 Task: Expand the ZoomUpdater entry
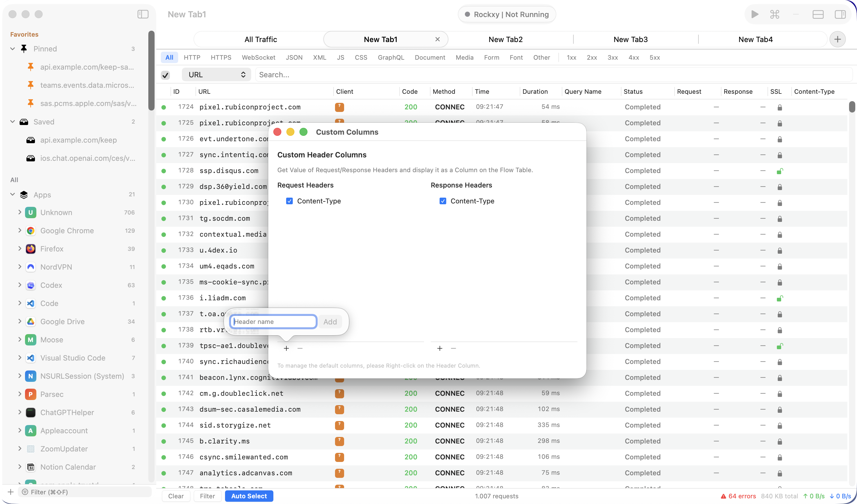[20, 449]
